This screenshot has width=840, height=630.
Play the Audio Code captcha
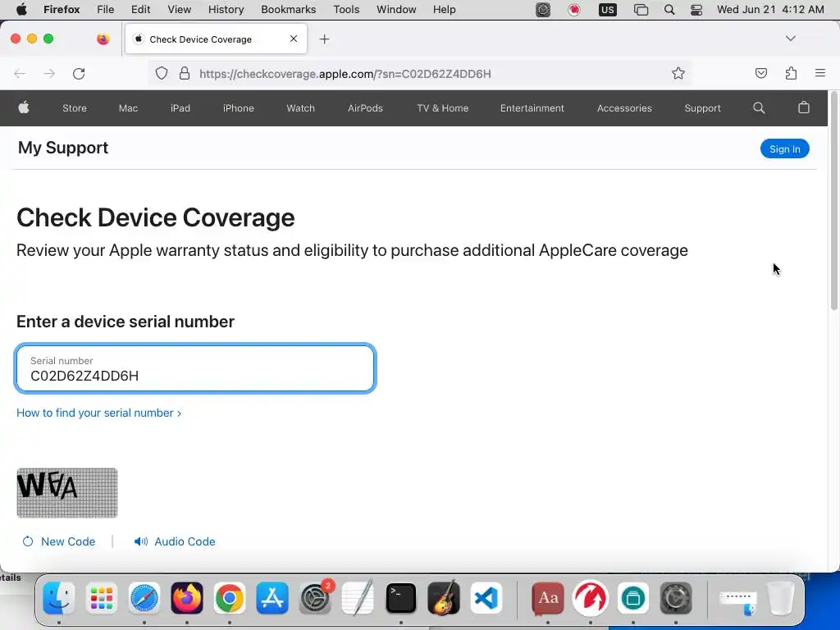[175, 541]
